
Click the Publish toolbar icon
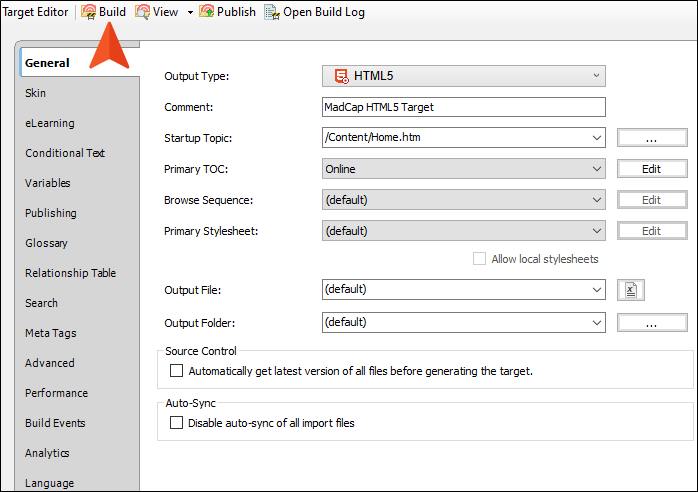tap(207, 12)
